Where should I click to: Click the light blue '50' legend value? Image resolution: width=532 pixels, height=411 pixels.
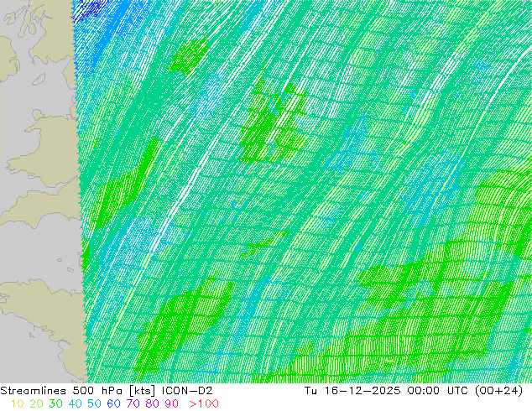click(x=94, y=404)
